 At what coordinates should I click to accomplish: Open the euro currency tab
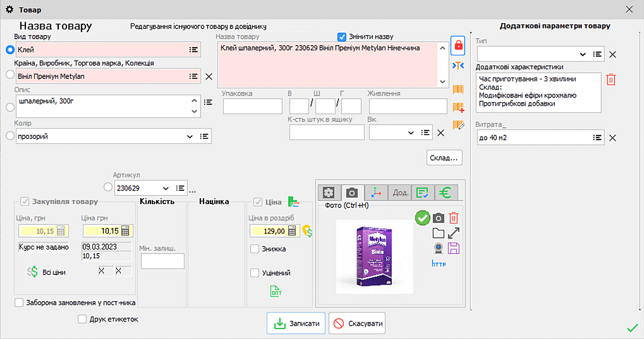(444, 192)
